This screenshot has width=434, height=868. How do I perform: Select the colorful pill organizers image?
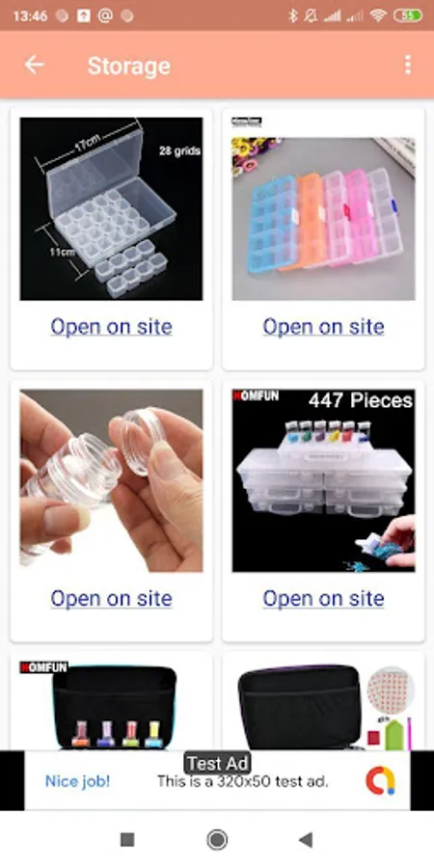(x=323, y=208)
